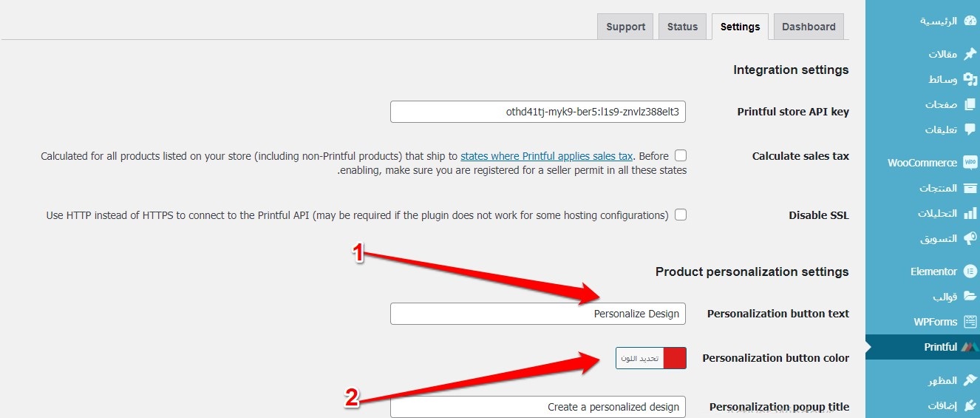This screenshot has width=980, height=418.
Task: Open the Status tab
Action: 682,27
